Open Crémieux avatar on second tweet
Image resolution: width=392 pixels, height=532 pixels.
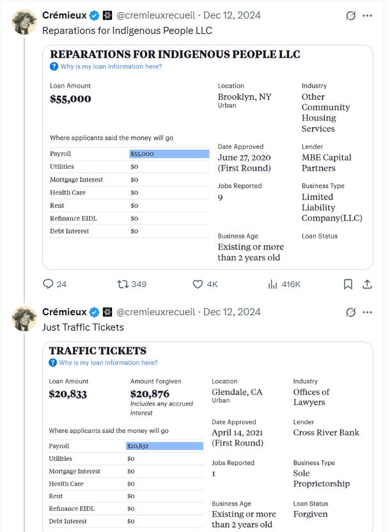click(24, 318)
